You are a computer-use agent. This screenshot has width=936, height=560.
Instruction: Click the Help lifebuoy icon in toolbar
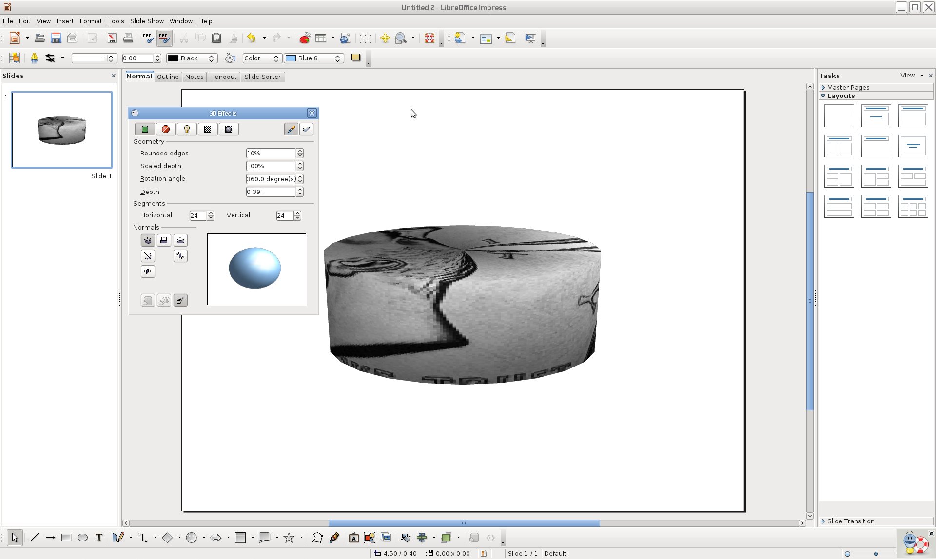(x=429, y=38)
